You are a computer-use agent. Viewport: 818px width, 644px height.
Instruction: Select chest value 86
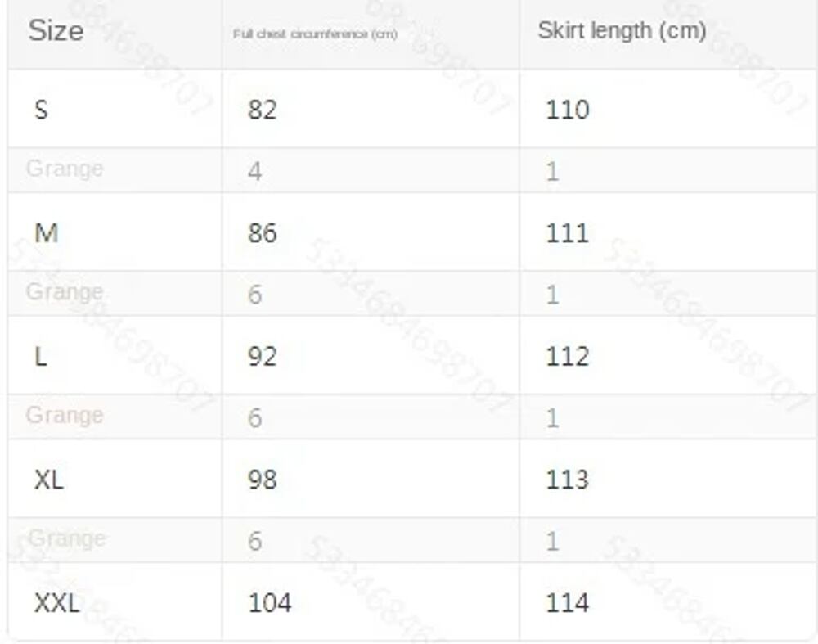tap(262, 232)
